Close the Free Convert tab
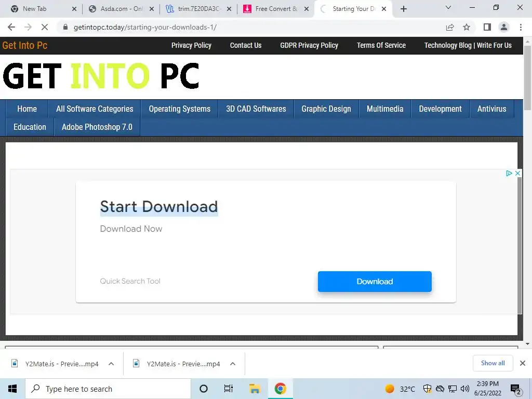 point(307,9)
